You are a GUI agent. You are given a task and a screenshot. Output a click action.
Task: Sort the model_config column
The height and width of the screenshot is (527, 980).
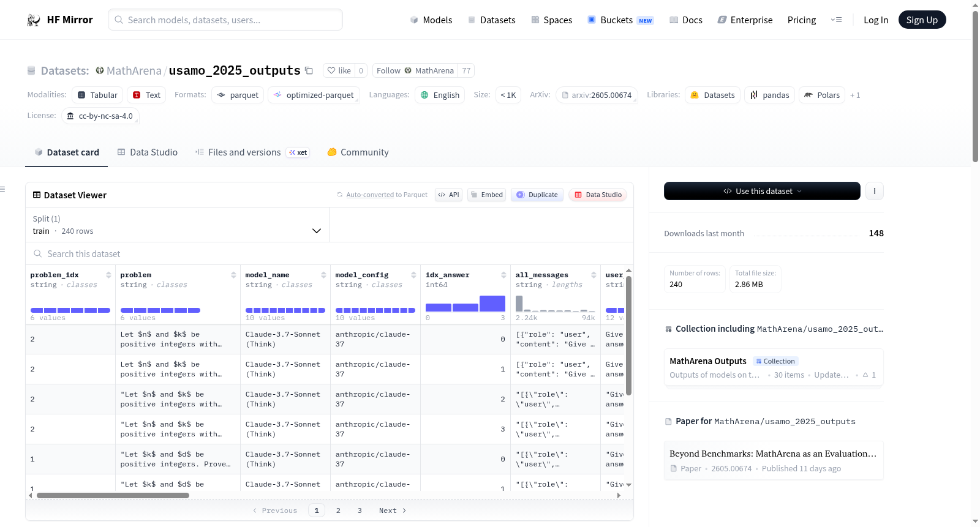tap(413, 275)
